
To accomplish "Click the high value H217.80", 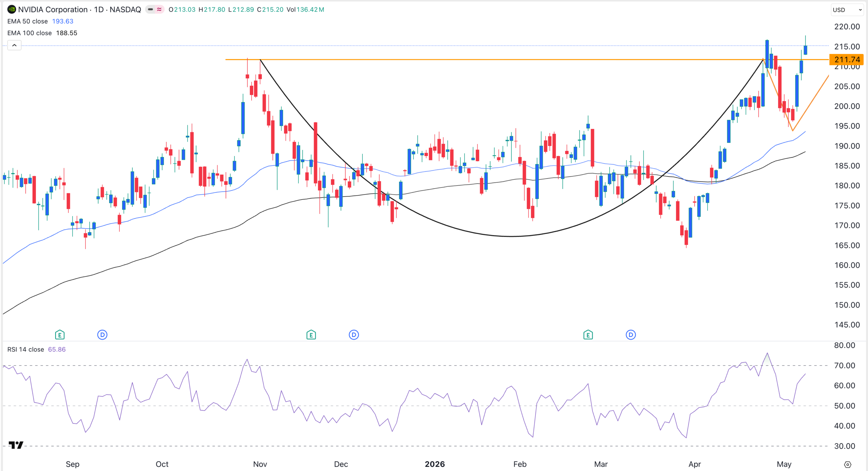I will point(212,9).
